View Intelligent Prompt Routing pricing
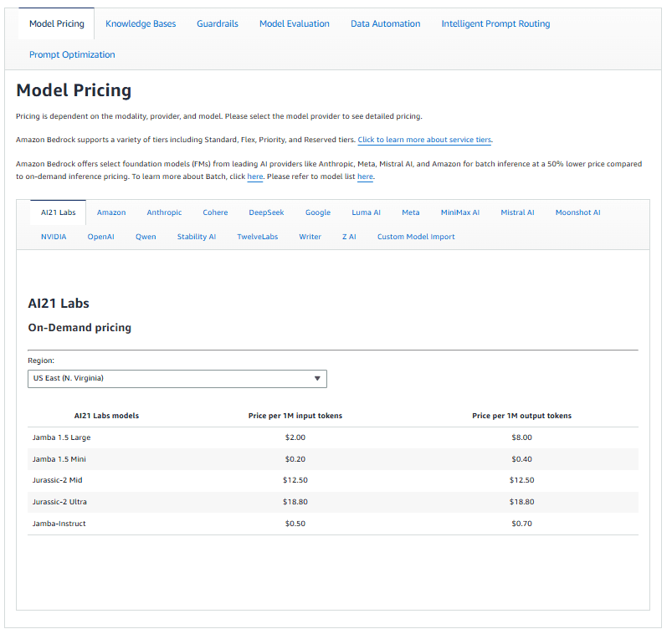672x629 pixels. tap(495, 23)
